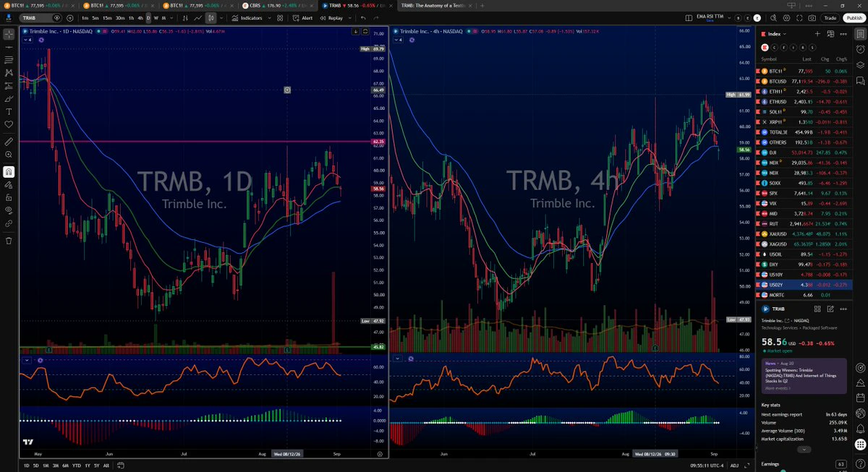The height and width of the screenshot is (472, 868).
Task: Select the crosshair cursor tool
Action: pos(9,33)
